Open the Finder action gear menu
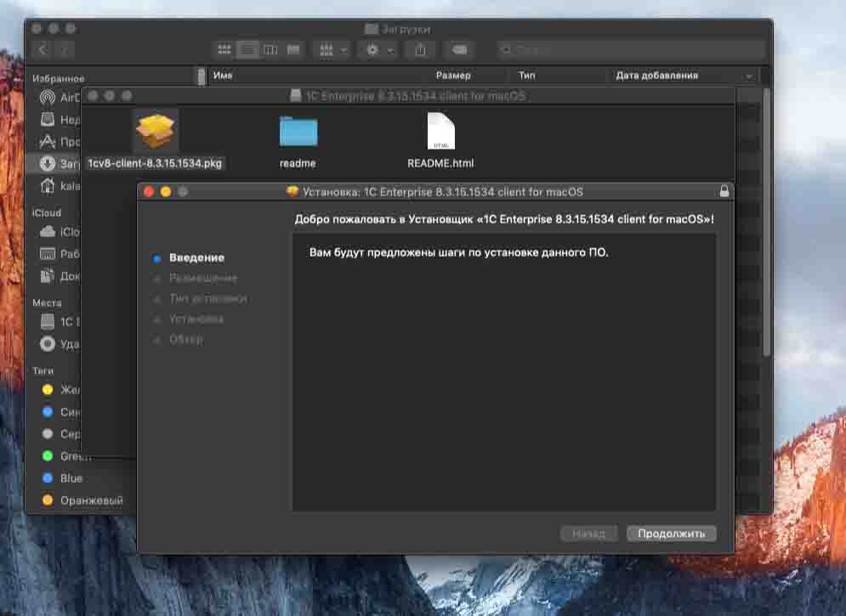 (379, 50)
